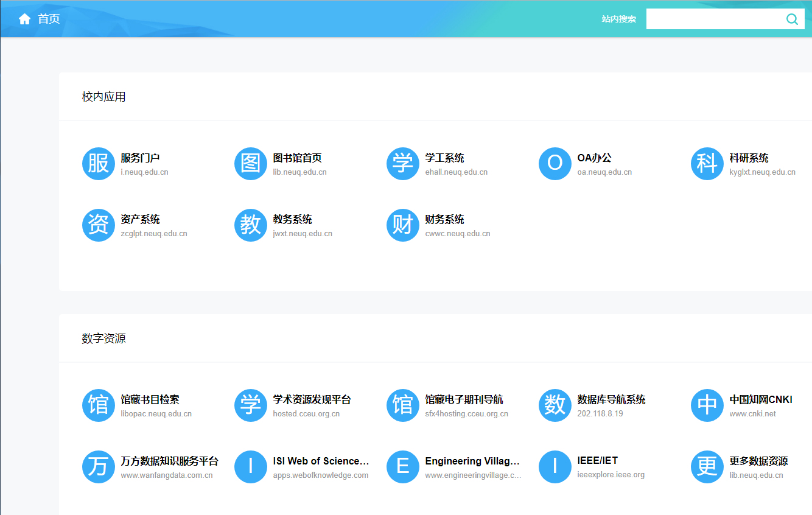This screenshot has height=515, width=812.
Task: Open the IEEE/IET link title
Action: click(597, 461)
